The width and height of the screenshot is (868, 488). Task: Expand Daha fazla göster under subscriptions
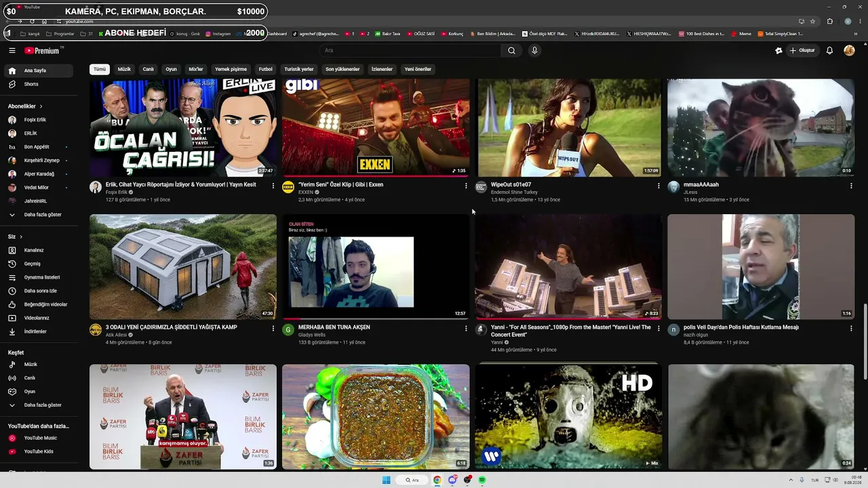coord(42,215)
